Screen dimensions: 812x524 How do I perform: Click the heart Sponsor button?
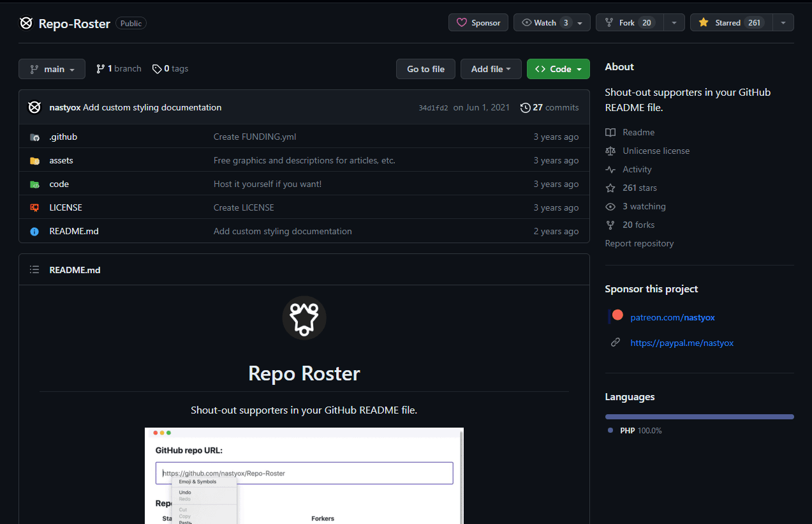[x=478, y=22]
